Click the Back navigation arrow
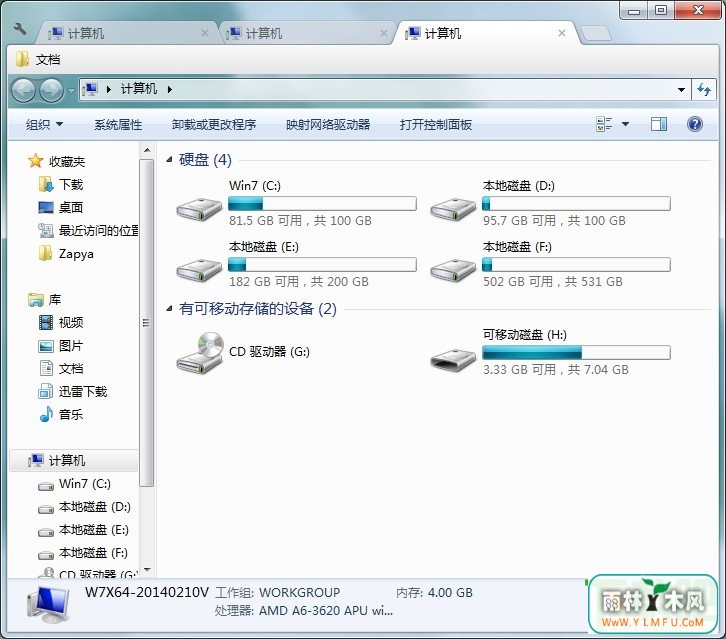This screenshot has width=726, height=639. pyautogui.click(x=23, y=90)
